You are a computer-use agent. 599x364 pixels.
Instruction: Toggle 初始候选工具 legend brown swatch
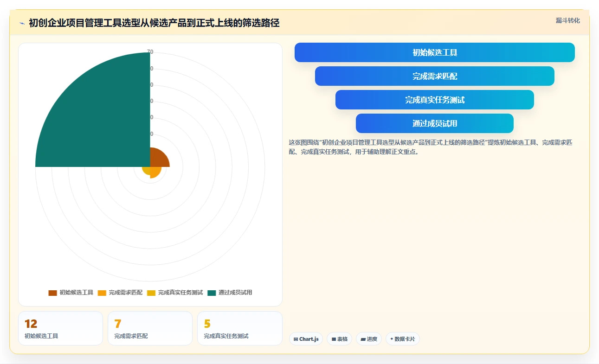[52, 293]
